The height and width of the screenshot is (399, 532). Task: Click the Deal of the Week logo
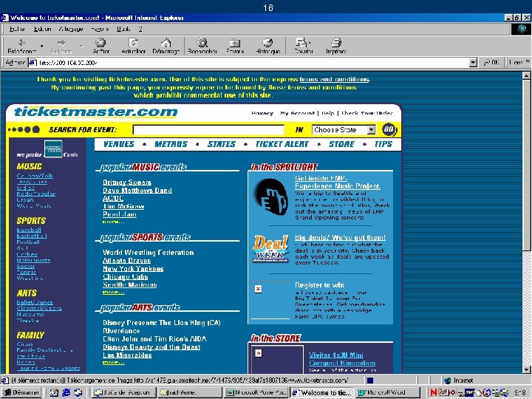[x=270, y=249]
